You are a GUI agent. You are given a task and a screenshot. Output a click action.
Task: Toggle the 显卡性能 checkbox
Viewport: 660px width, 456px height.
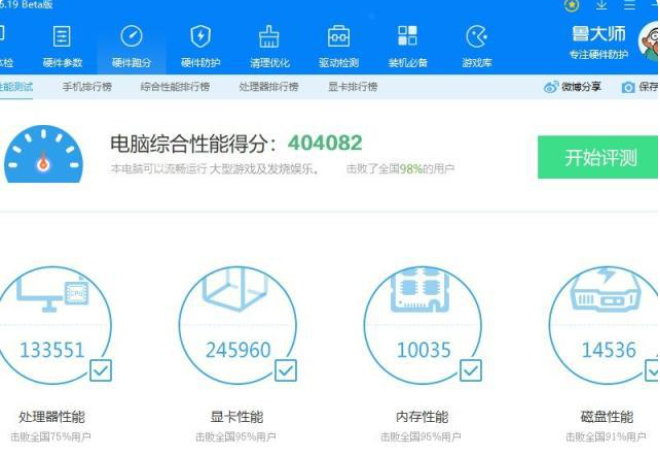pyautogui.click(x=286, y=371)
